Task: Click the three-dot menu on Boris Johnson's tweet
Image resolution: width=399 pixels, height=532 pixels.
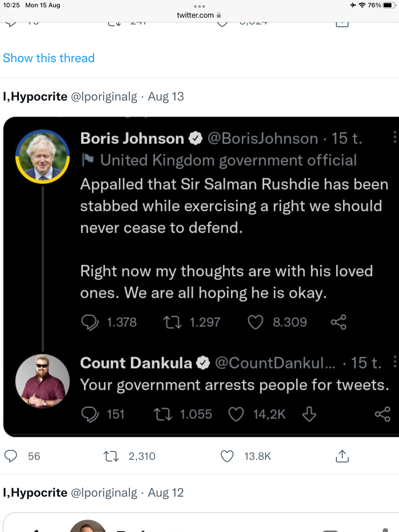Action: (x=395, y=137)
